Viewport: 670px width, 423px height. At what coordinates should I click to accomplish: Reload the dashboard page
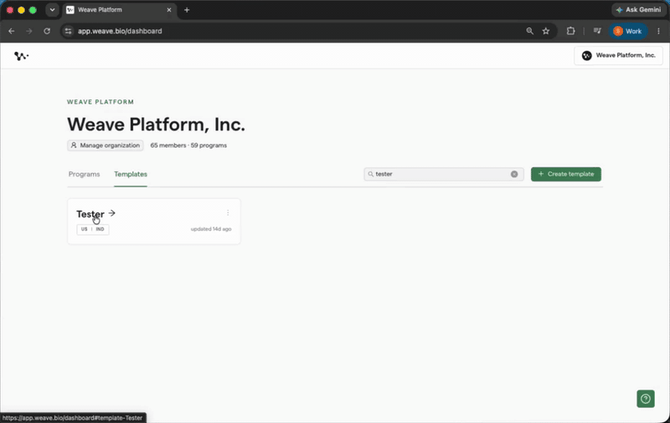47,31
